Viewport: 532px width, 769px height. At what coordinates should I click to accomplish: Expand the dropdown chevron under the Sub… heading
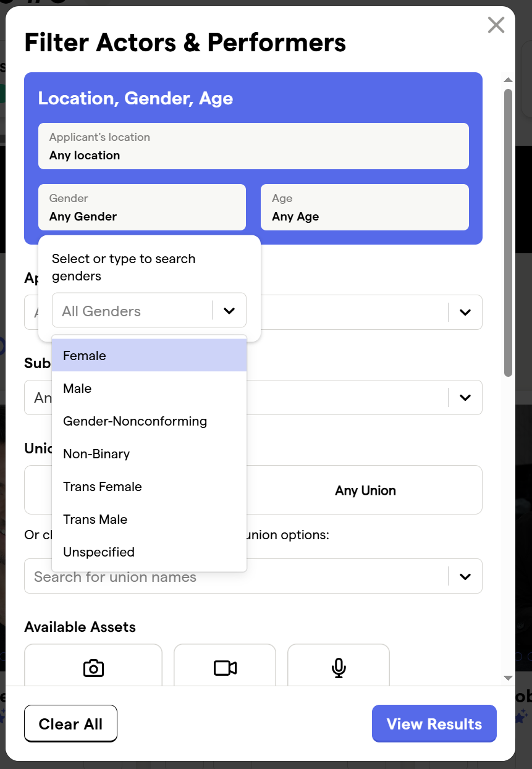point(465,398)
